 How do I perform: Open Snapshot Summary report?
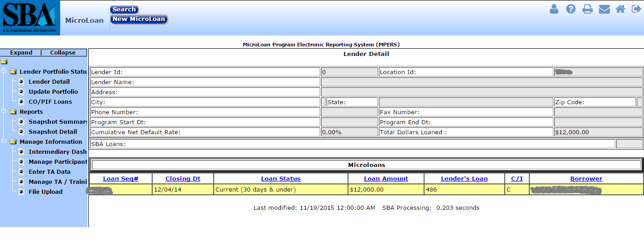(x=58, y=121)
